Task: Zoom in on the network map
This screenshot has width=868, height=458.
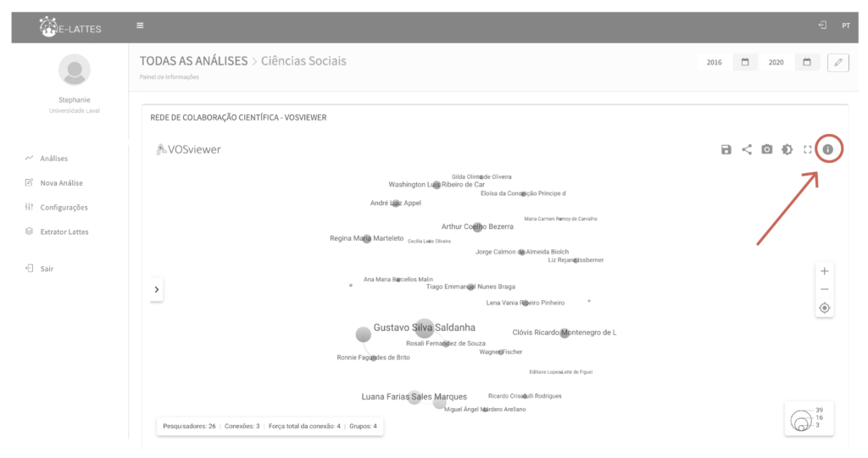Action: point(825,271)
